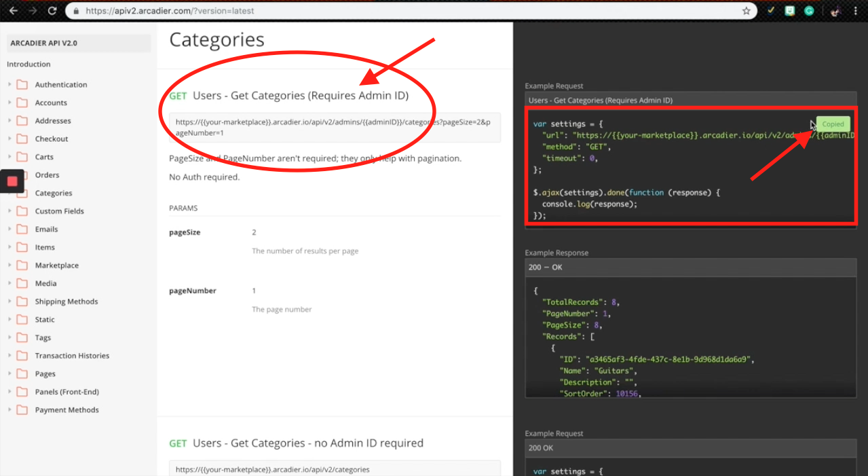Bookmark this page with the star icon
This screenshot has width=868, height=476.
click(x=747, y=11)
